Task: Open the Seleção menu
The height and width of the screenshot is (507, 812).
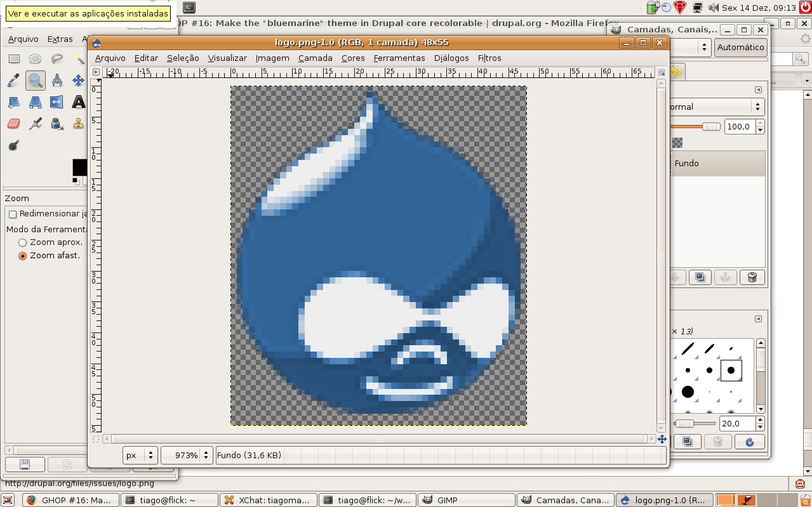Action: [x=183, y=58]
